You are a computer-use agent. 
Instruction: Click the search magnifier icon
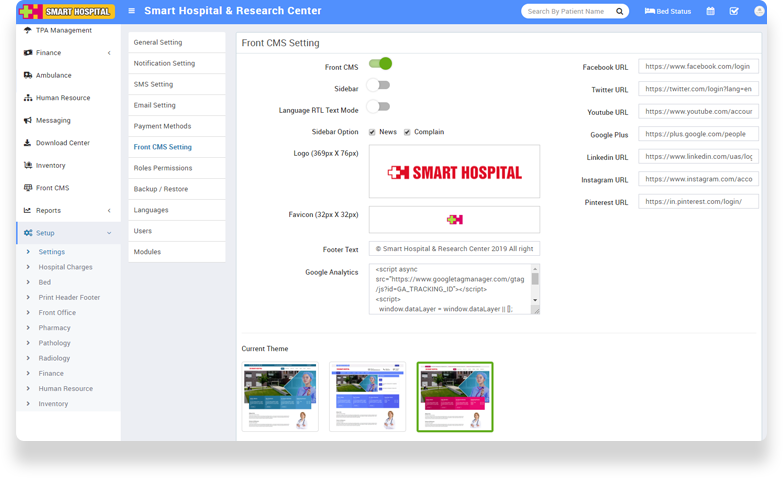(620, 11)
